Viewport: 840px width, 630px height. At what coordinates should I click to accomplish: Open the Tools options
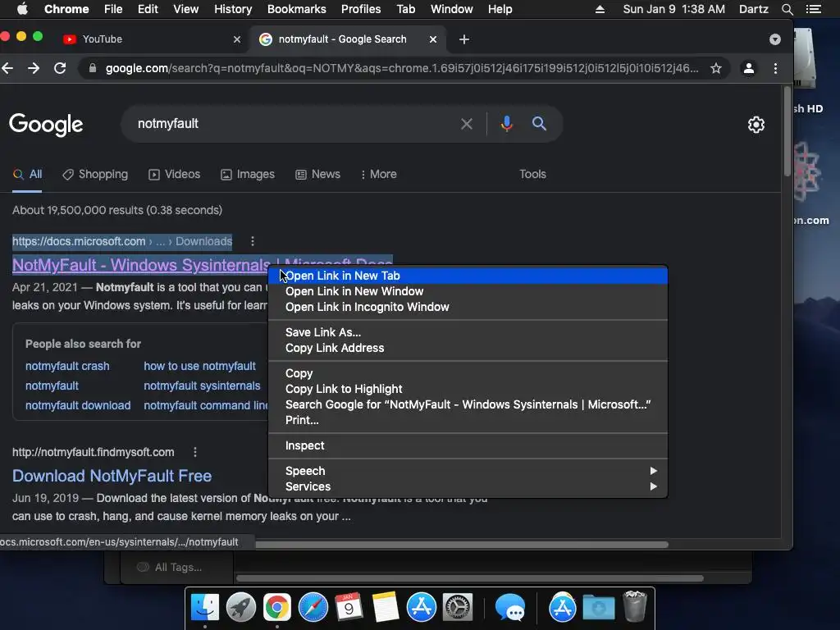[532, 174]
